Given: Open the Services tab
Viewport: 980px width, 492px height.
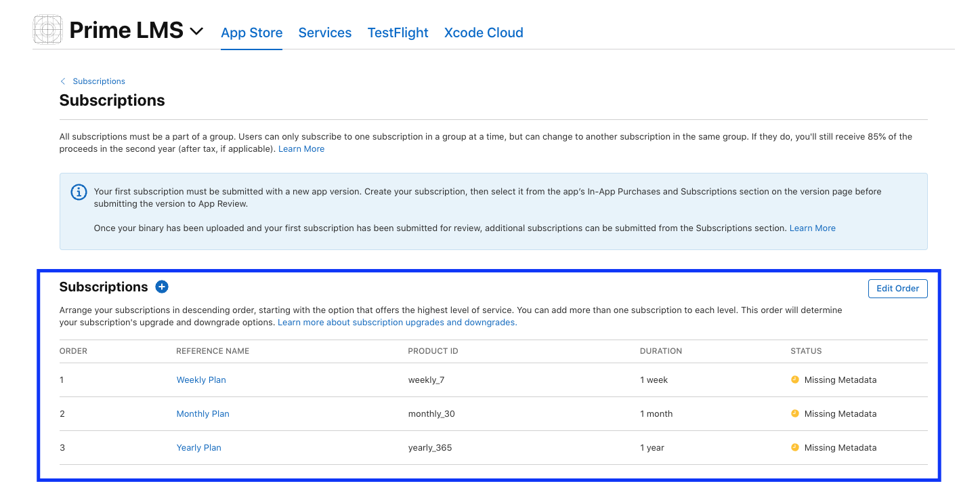Looking at the screenshot, I should (324, 33).
